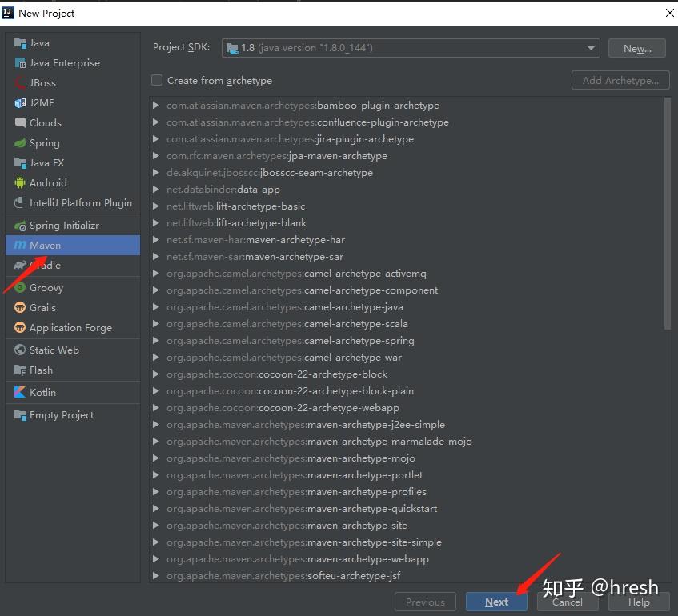Screen dimensions: 678x616
Task: Expand lift-archetype-basic entry
Action: point(156,206)
